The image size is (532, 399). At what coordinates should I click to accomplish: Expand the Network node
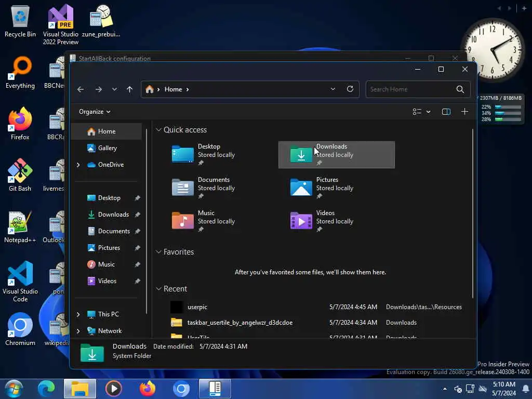[x=78, y=331]
